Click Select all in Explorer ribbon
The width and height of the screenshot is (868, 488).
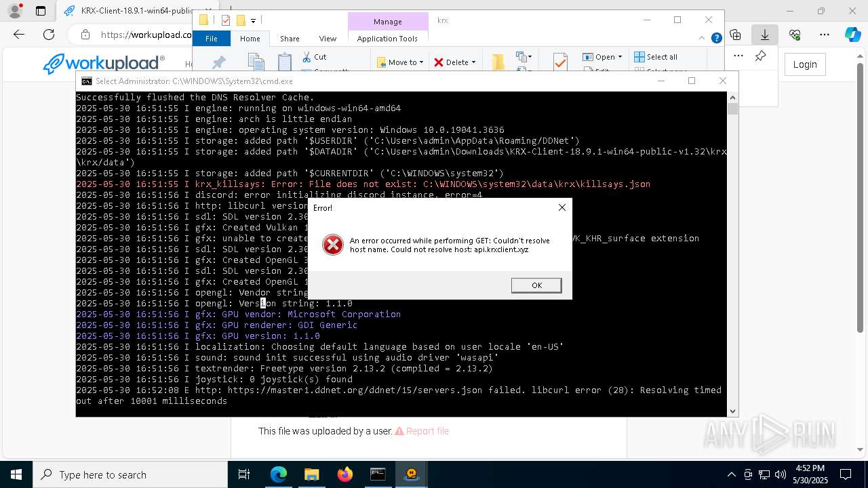point(656,57)
